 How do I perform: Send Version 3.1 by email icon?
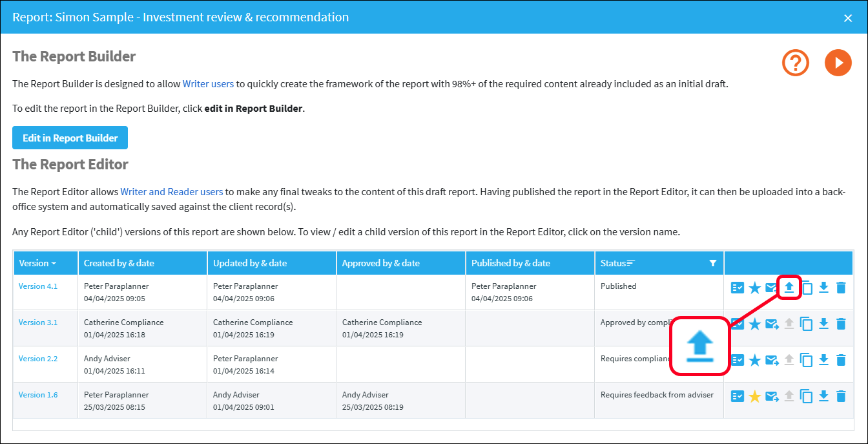[772, 324]
